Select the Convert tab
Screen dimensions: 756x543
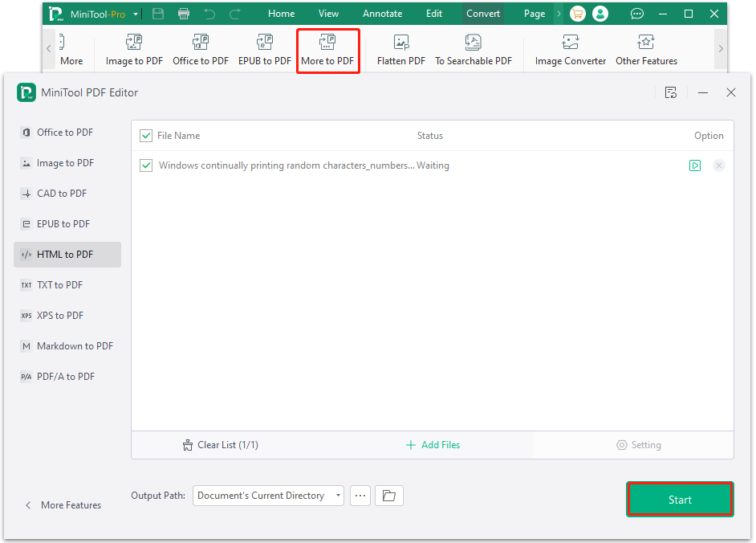pos(482,14)
